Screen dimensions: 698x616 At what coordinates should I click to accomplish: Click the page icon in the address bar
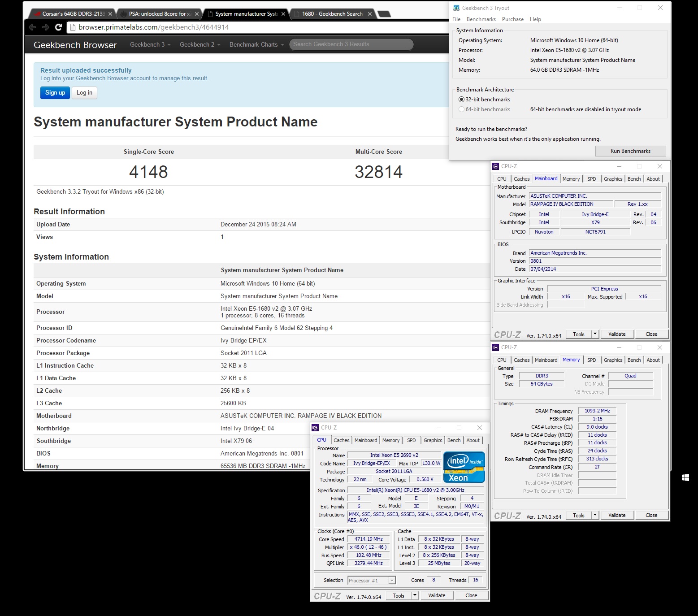point(73,27)
